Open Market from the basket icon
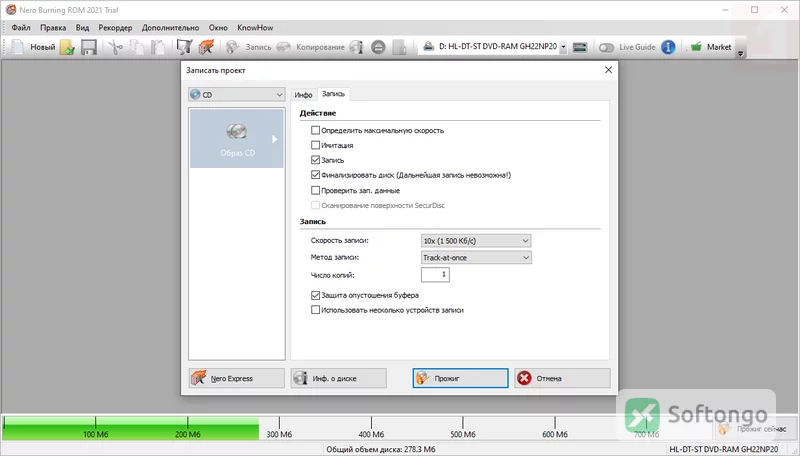This screenshot has height=456, width=800. 696,47
